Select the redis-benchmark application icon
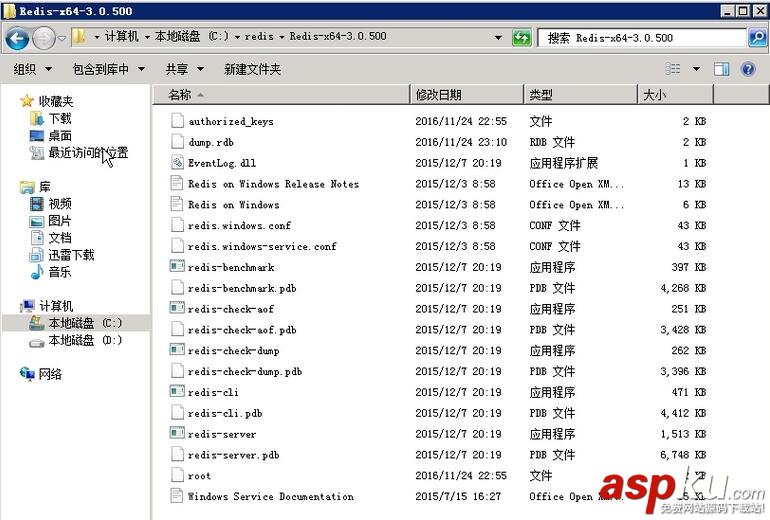770x520 pixels. pyautogui.click(x=177, y=267)
